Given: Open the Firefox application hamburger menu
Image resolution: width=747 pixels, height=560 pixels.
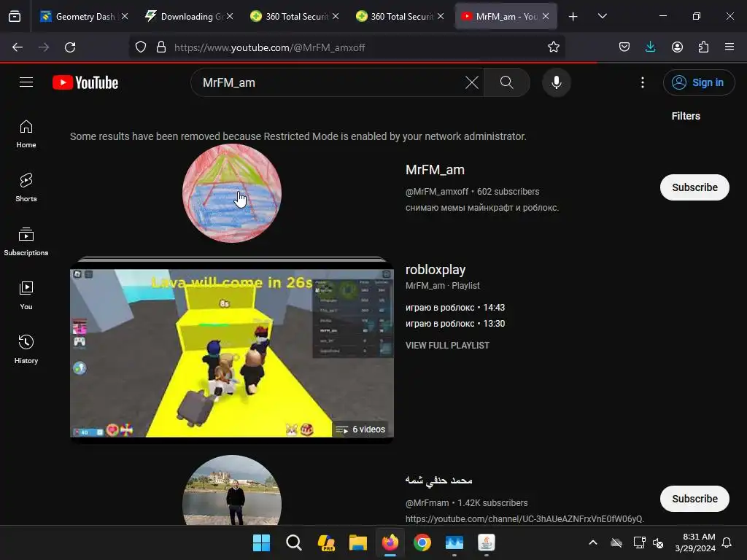Looking at the screenshot, I should pos(729,47).
